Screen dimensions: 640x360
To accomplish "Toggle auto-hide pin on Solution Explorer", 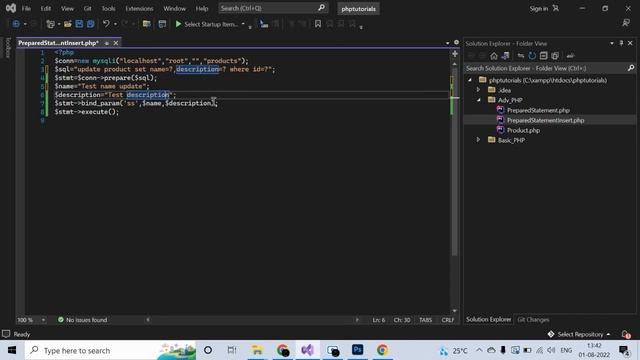I will [x=621, y=43].
